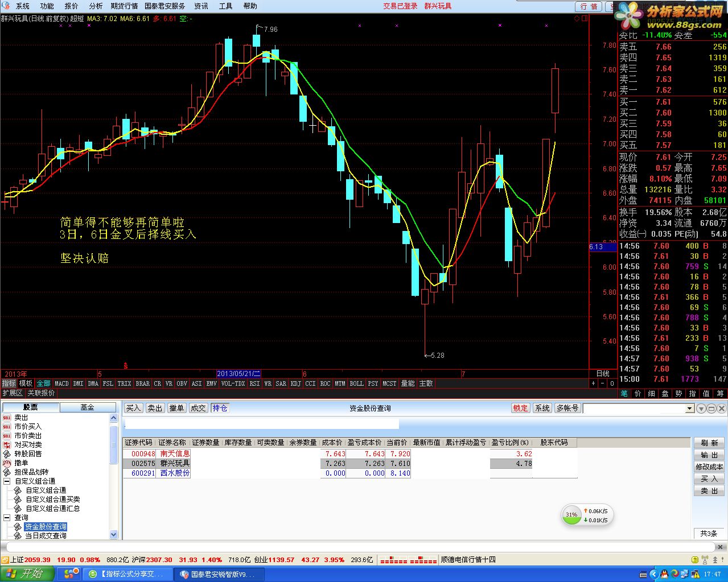Collapse the 自定义组合通 tree node

[7, 481]
